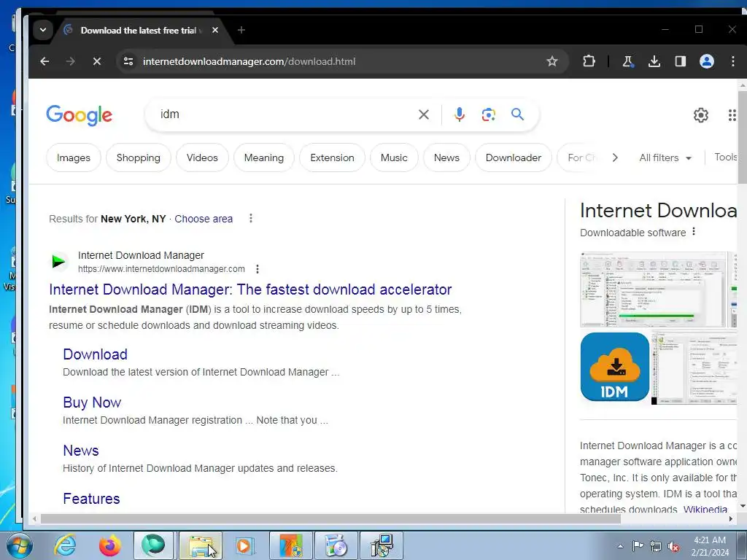747x560 pixels.
Task: Open Windows Media Player on taskbar
Action: (x=245, y=545)
